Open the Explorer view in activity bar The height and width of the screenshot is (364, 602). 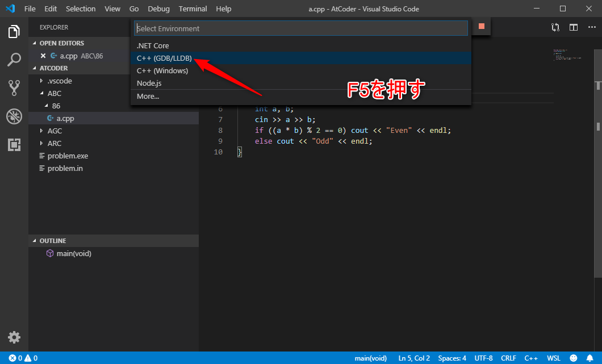pos(14,31)
